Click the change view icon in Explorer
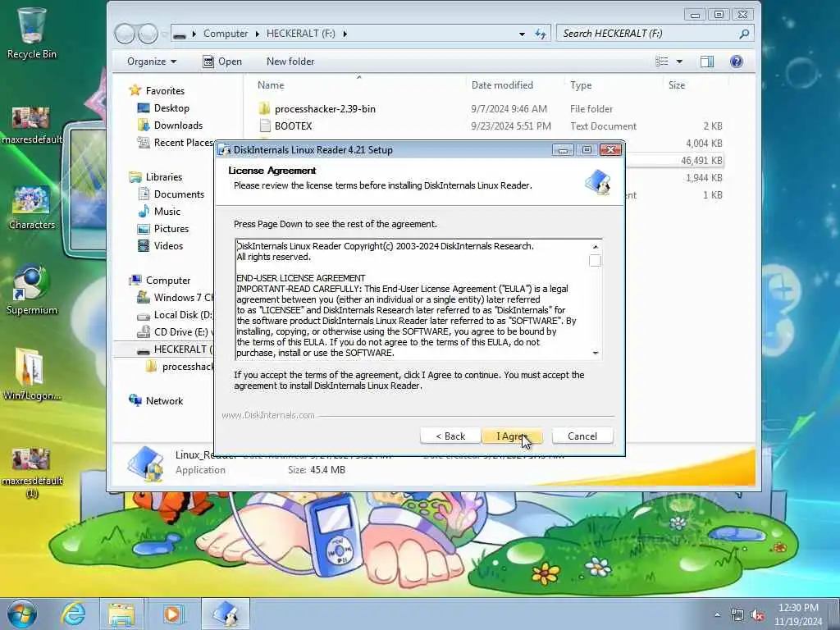 pos(662,62)
